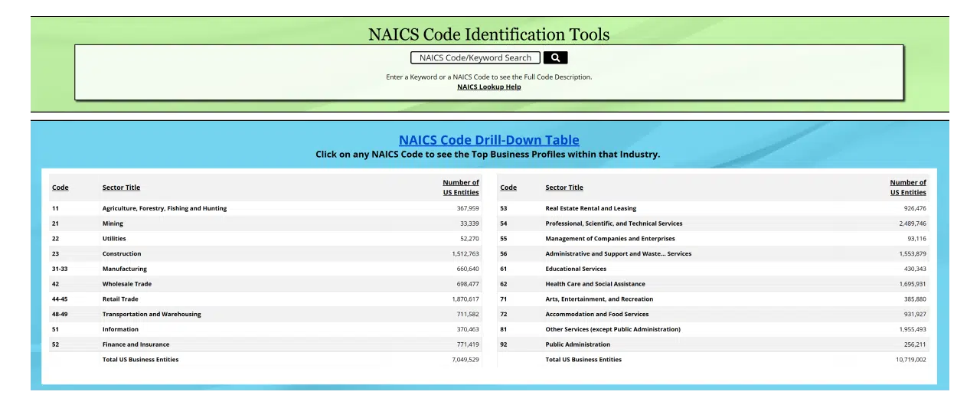Select Administrative and Support and Waste Services
The width and height of the screenshot is (980, 408).
click(x=619, y=253)
